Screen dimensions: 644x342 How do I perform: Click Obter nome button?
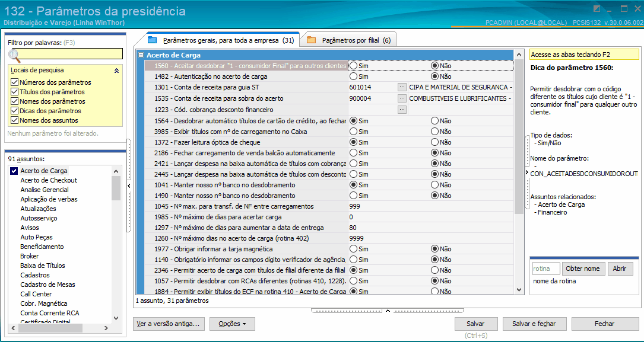(583, 269)
